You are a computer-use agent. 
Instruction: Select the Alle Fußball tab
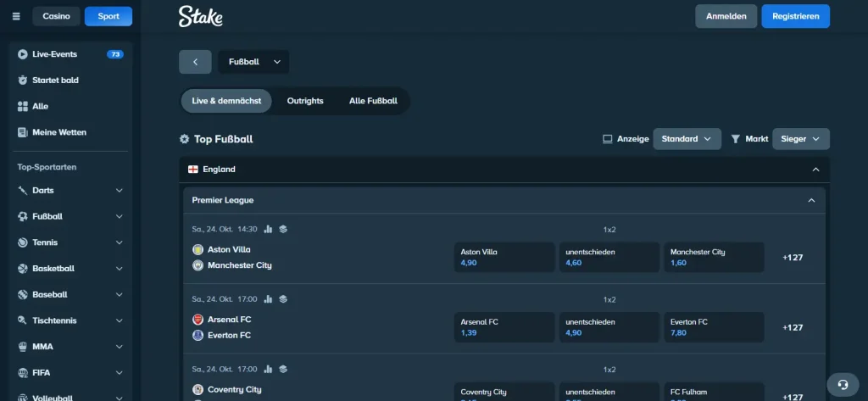pos(373,102)
